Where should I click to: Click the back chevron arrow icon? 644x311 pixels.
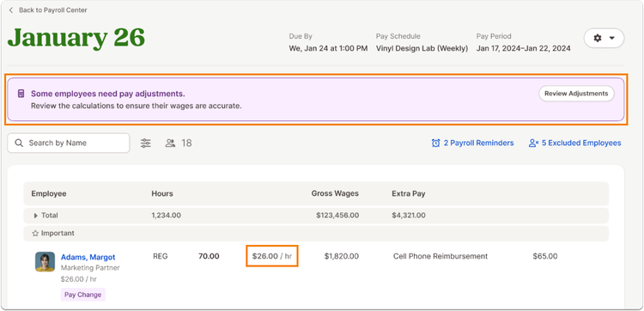tap(11, 9)
